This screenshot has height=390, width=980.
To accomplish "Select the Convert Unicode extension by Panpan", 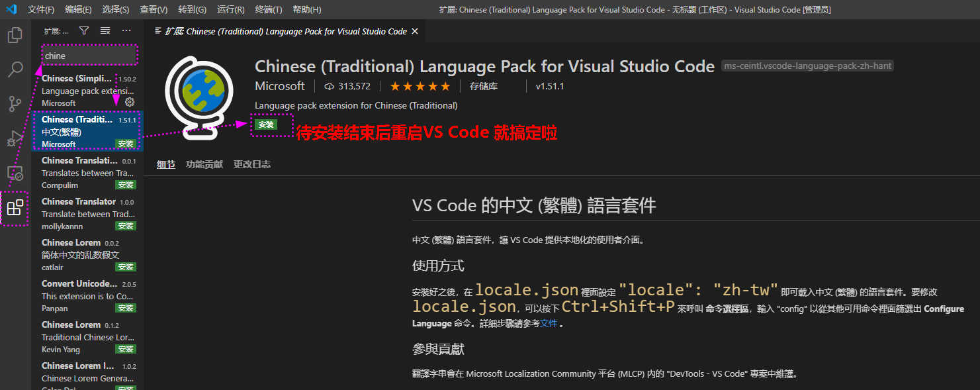I will [x=87, y=295].
